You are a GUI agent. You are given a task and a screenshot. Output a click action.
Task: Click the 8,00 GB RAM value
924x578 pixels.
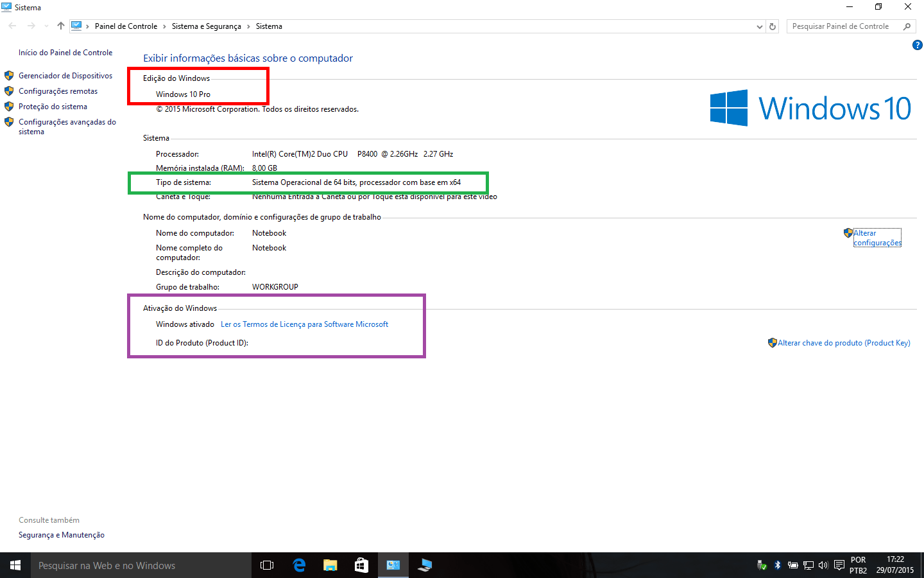(264, 168)
